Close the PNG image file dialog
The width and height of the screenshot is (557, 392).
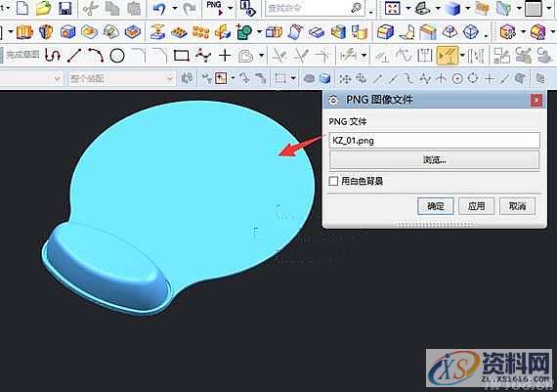click(536, 101)
